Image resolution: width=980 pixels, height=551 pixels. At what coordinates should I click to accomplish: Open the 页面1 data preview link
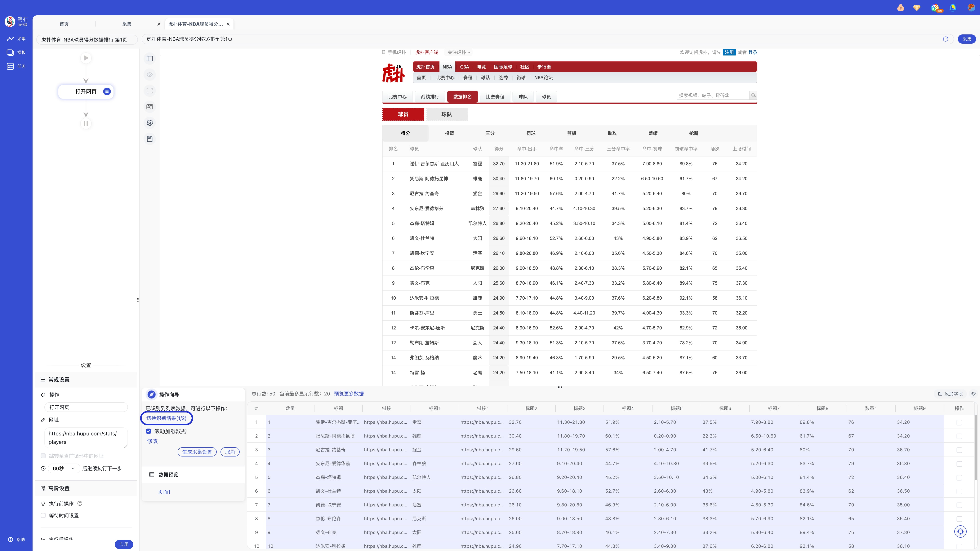coord(164,492)
